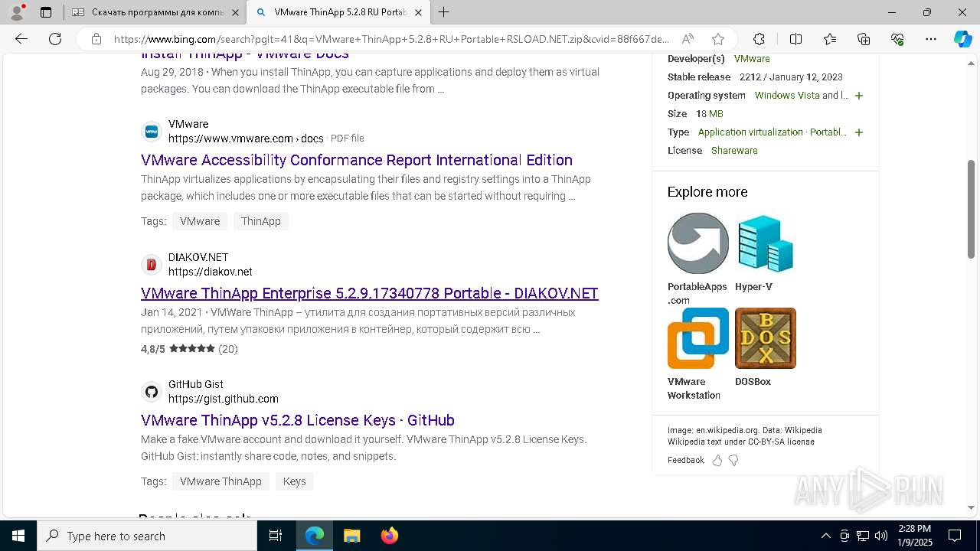Open File Explorer from the taskbar

coord(351,536)
